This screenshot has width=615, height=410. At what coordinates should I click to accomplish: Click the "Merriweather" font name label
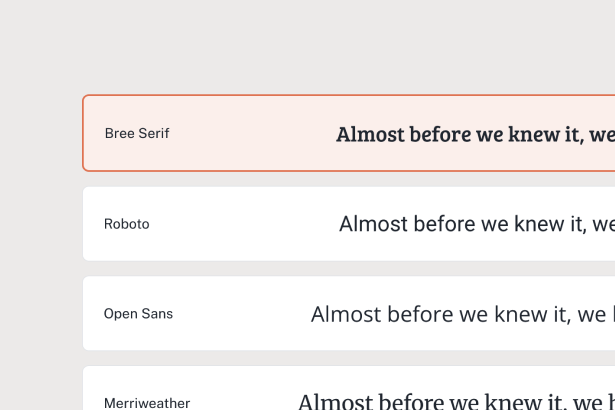(x=147, y=403)
